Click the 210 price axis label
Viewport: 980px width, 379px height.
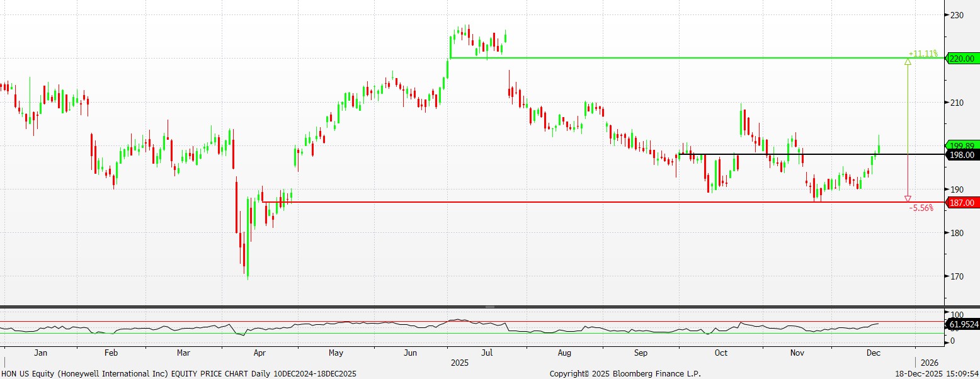click(957, 102)
